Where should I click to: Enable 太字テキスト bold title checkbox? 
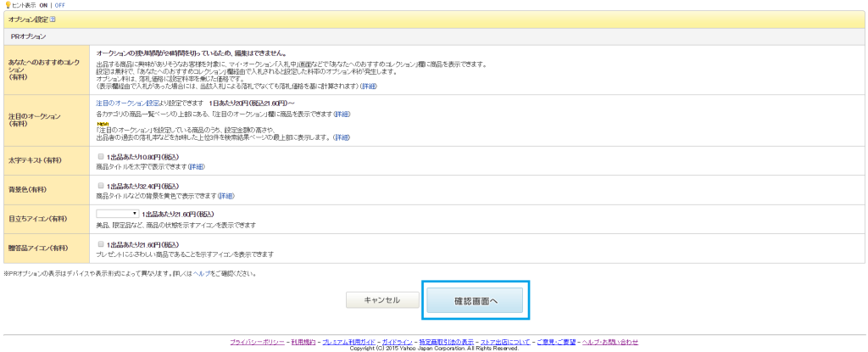pyautogui.click(x=101, y=157)
